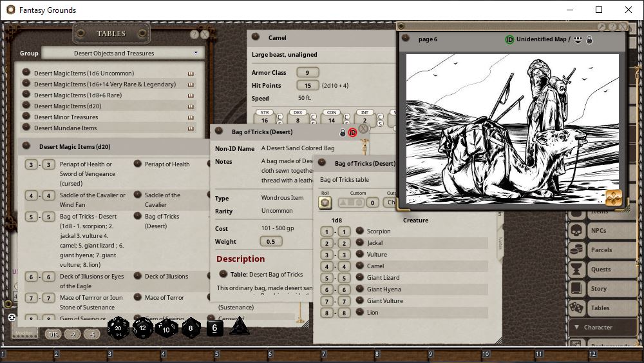Click the target icon at the left of the dice bar

pos(12,317)
